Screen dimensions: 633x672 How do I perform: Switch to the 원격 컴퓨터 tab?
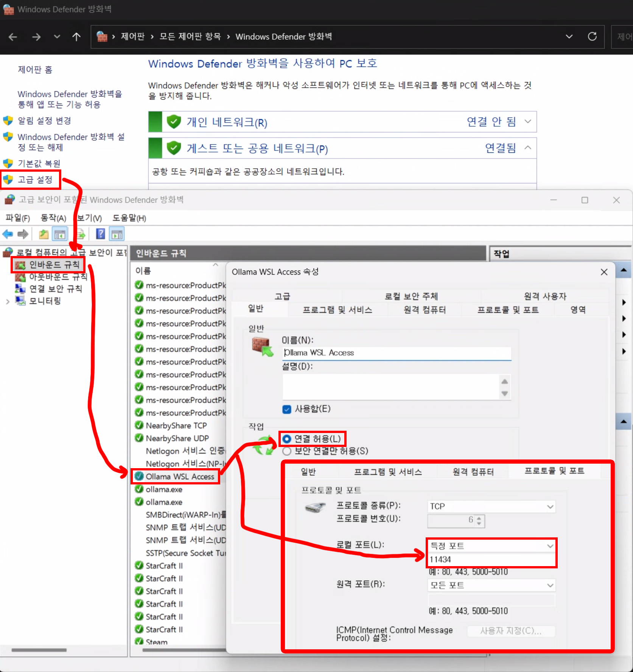[x=425, y=310]
